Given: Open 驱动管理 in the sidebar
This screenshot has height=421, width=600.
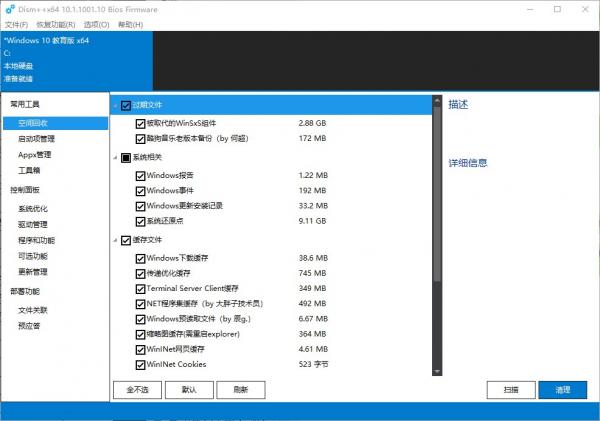Looking at the screenshot, I should [x=33, y=224].
